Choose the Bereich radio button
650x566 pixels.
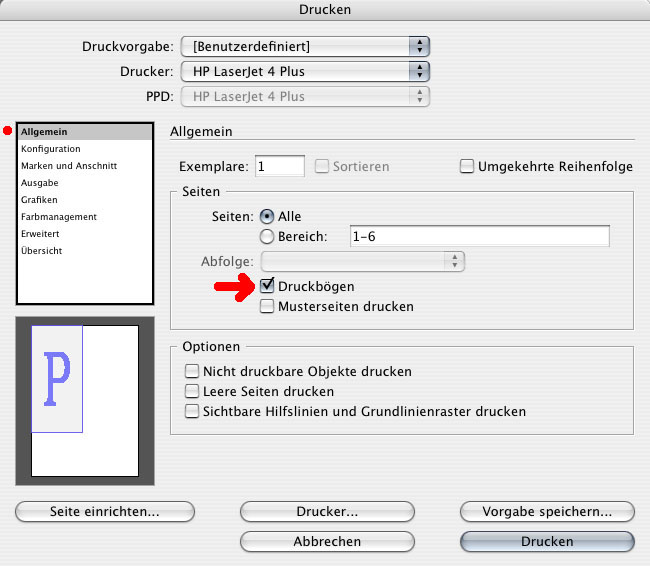pyautogui.click(x=268, y=236)
